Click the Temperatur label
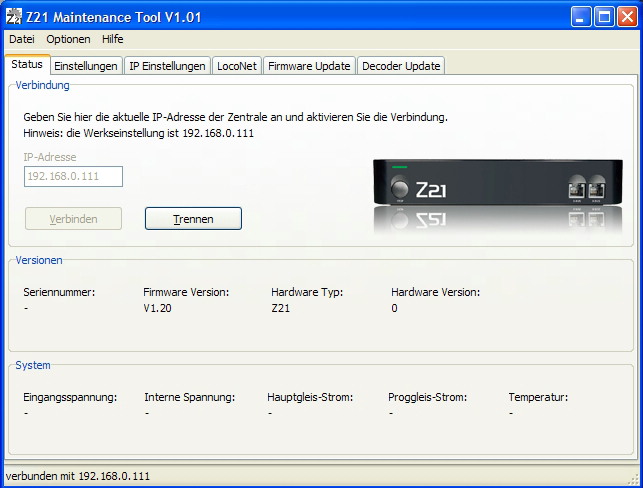The height and width of the screenshot is (488, 643). [x=538, y=397]
